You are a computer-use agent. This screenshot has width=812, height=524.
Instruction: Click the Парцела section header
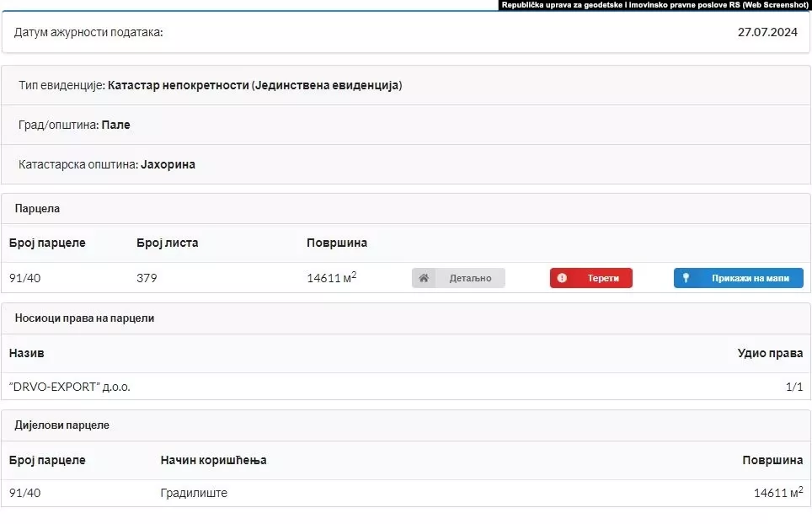click(x=37, y=208)
